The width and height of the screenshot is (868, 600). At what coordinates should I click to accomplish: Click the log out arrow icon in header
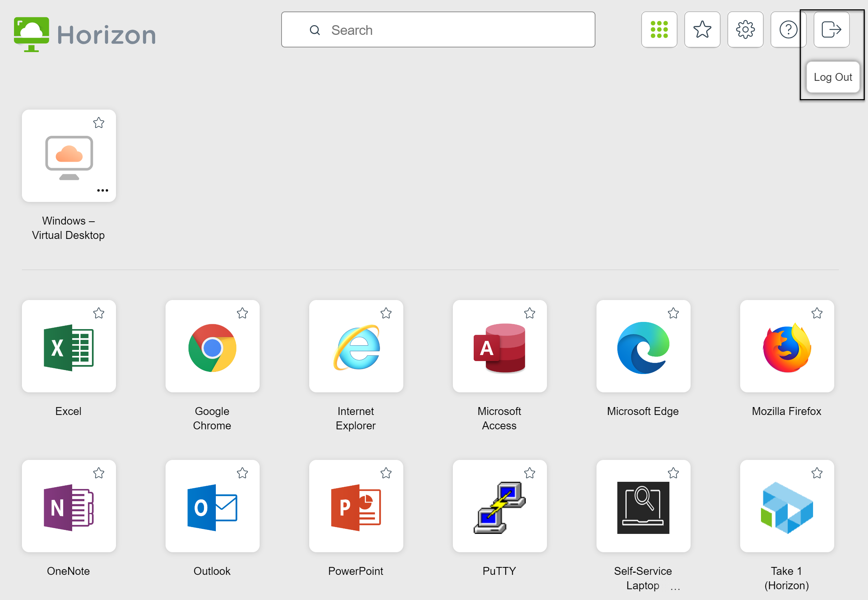(x=831, y=29)
